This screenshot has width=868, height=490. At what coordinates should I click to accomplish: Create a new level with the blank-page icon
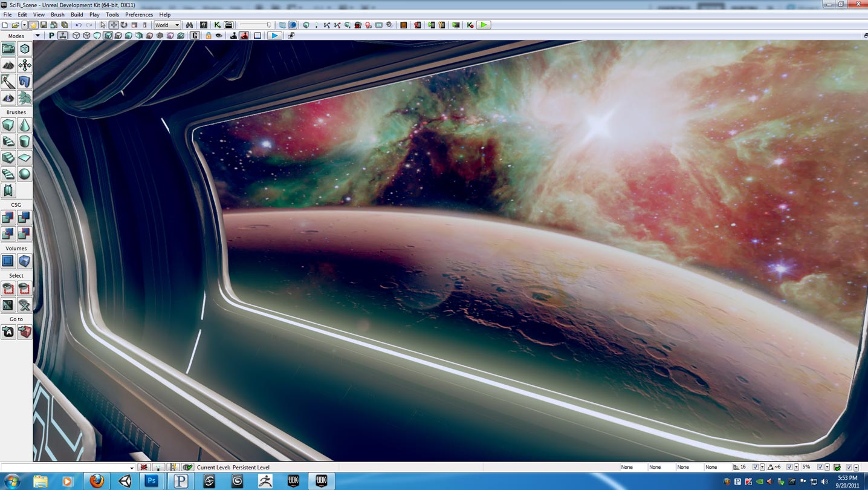pyautogui.click(x=5, y=25)
